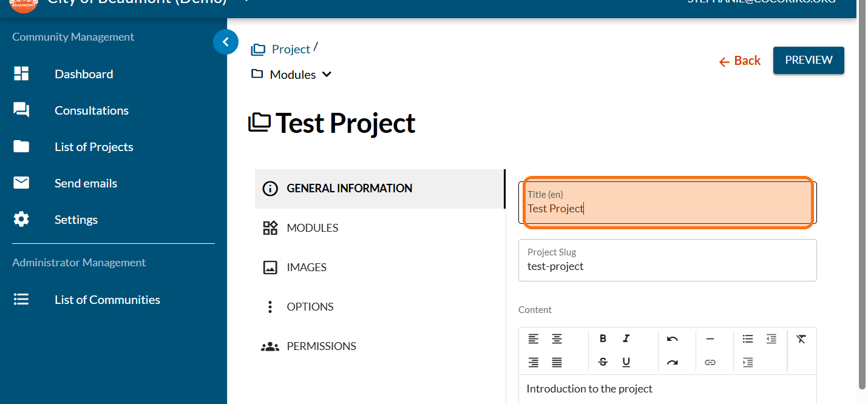
Task: Insert a horizontal rule line
Action: click(710, 338)
